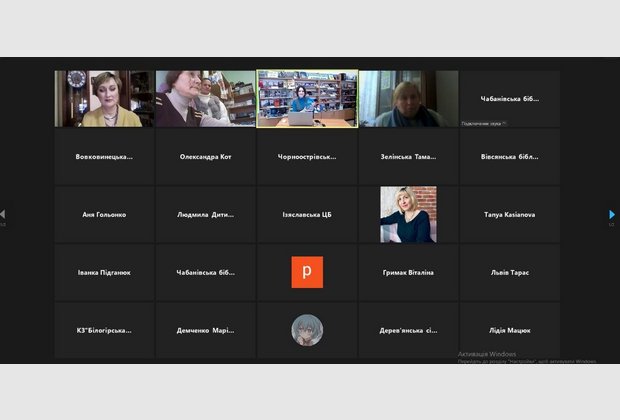Open video of woman wearing blue scarf

408,99
